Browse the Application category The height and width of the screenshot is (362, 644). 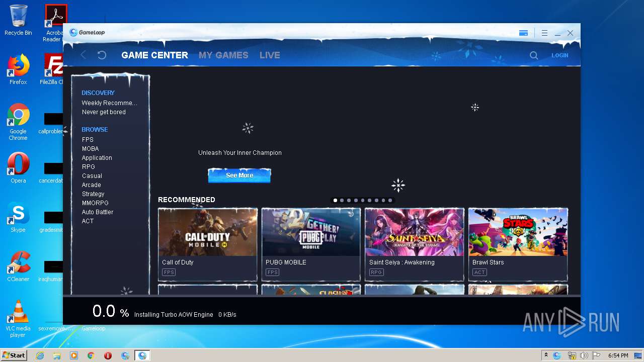pos(97,158)
